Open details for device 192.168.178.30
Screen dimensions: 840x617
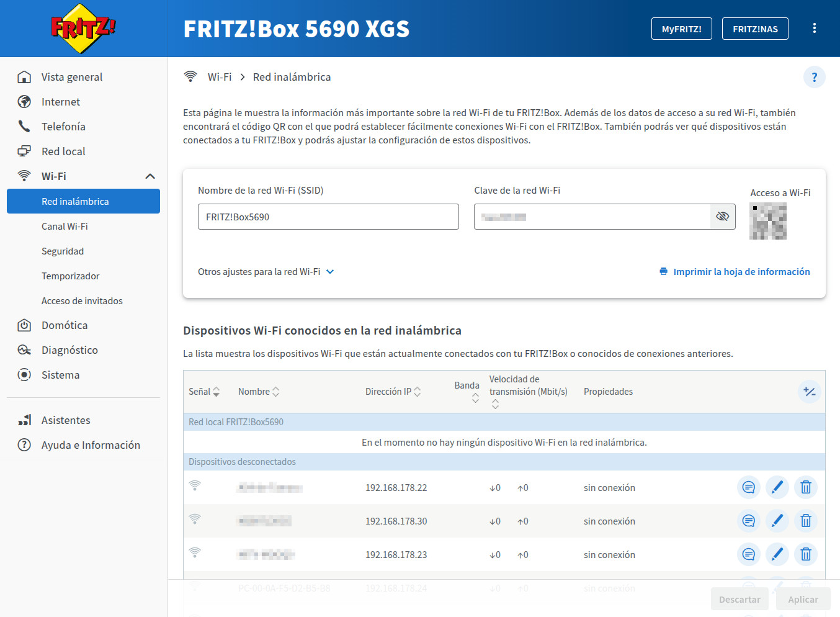pos(749,521)
